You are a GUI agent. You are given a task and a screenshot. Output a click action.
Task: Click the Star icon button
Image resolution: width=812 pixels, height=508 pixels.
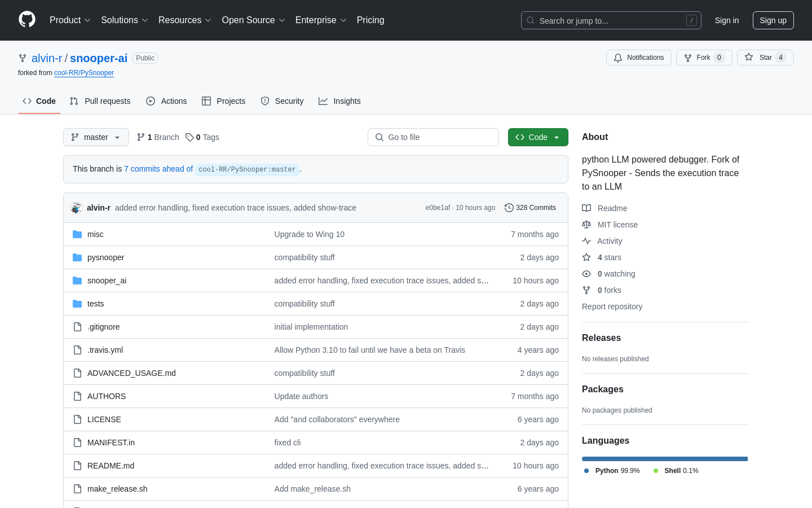(749, 57)
